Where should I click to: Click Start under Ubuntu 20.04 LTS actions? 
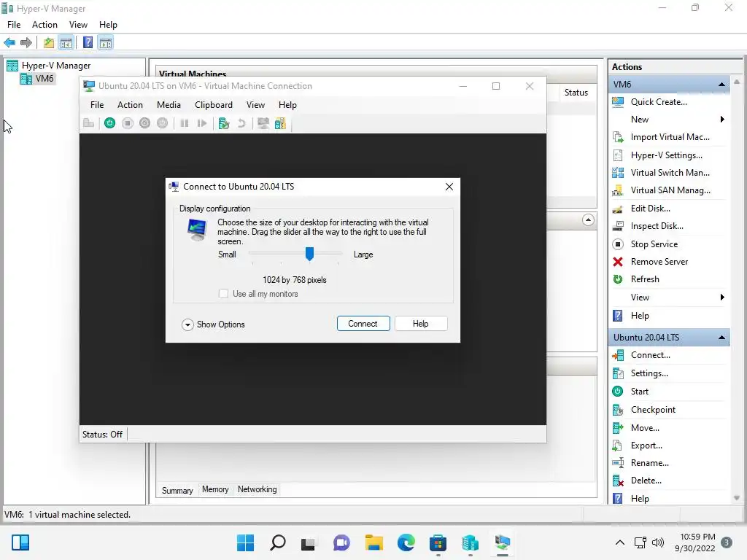(x=639, y=392)
